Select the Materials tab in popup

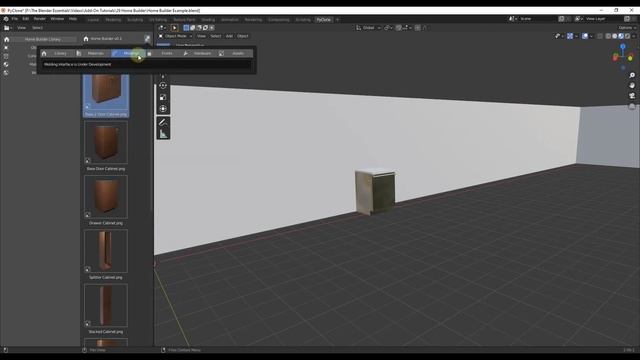[x=93, y=53]
